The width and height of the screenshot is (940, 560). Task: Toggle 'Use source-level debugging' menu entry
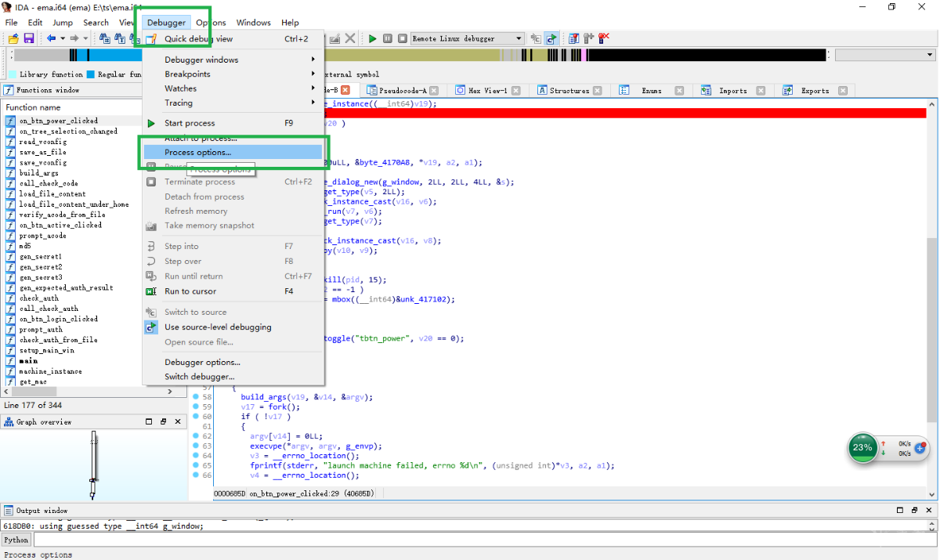(218, 327)
